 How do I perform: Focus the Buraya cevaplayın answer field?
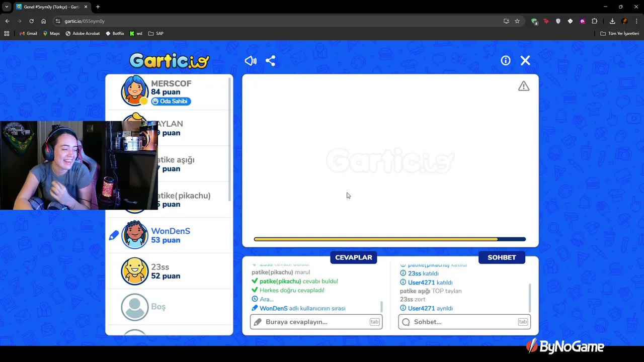pyautogui.click(x=316, y=322)
